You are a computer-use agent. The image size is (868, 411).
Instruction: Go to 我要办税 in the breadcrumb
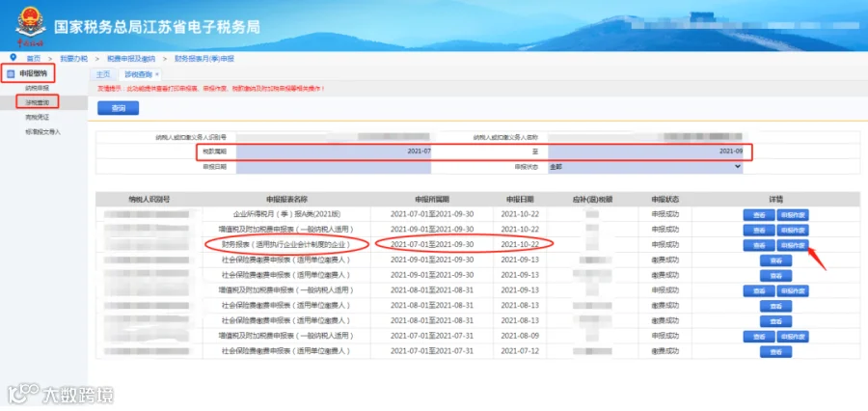73,58
